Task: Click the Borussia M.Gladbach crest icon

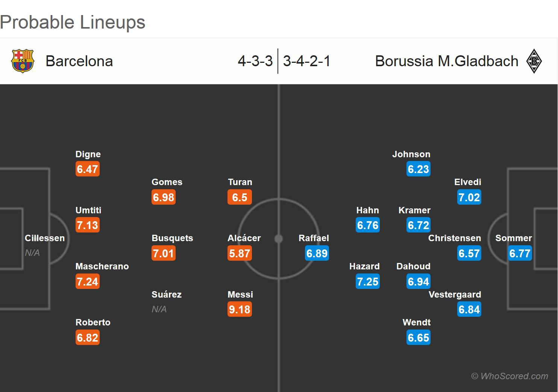Action: click(x=534, y=61)
